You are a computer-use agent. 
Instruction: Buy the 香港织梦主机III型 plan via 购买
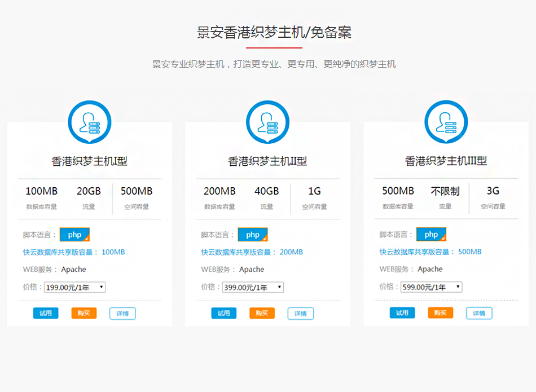[441, 313]
